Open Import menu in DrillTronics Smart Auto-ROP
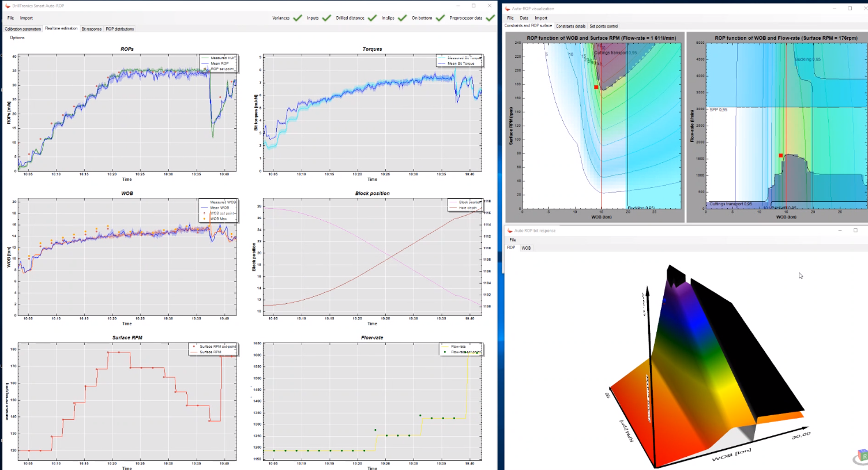Screen dimensions: 868x470 (27, 18)
